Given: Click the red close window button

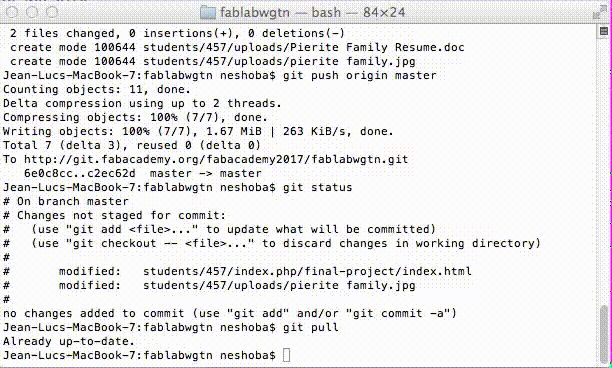Looking at the screenshot, I should 12,12.
